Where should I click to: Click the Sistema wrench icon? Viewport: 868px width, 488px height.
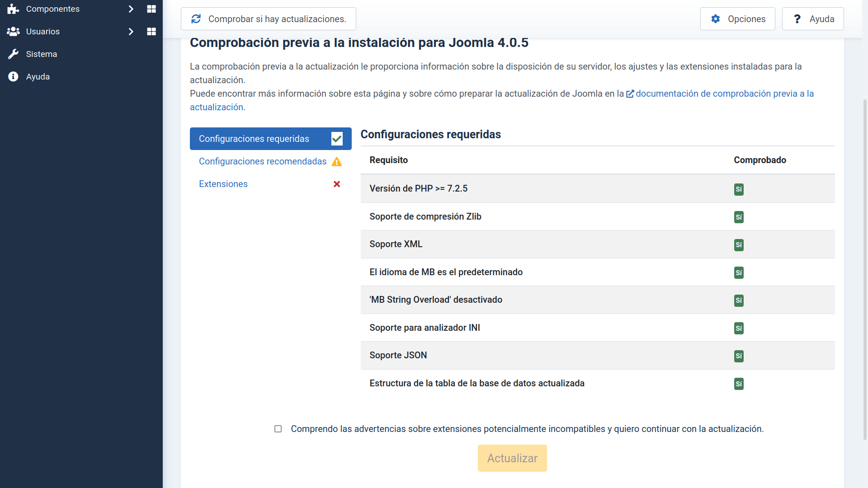[x=13, y=54]
